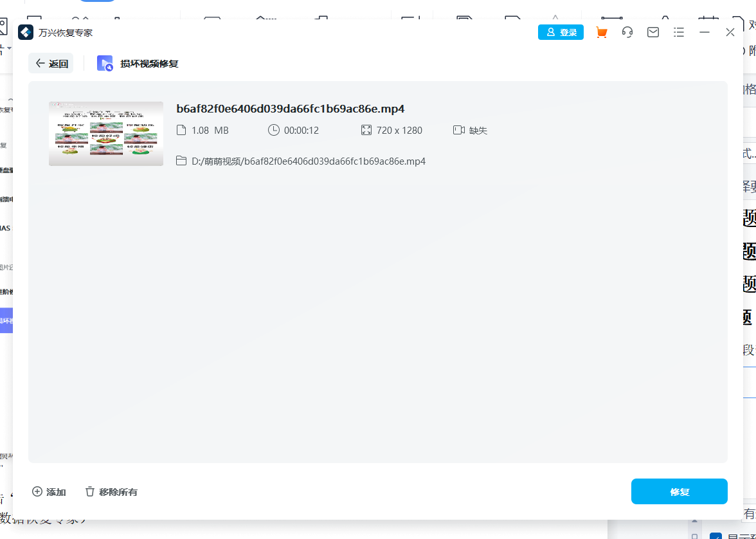Image resolution: width=756 pixels, height=539 pixels.
Task: Click file name b6af82f0e6406d039da66fc1b69ac86e.mp4 title
Action: coord(291,109)
